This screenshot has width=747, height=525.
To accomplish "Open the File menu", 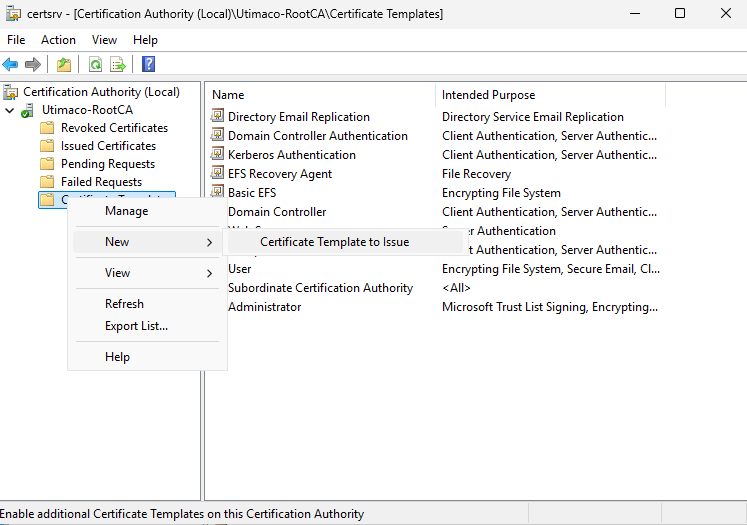I will [x=16, y=40].
